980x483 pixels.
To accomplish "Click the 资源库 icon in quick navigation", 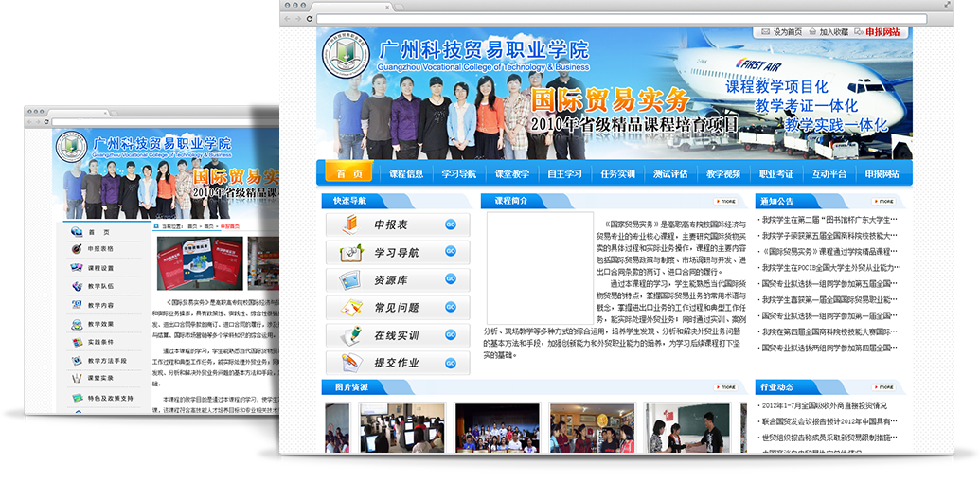I will [351, 281].
